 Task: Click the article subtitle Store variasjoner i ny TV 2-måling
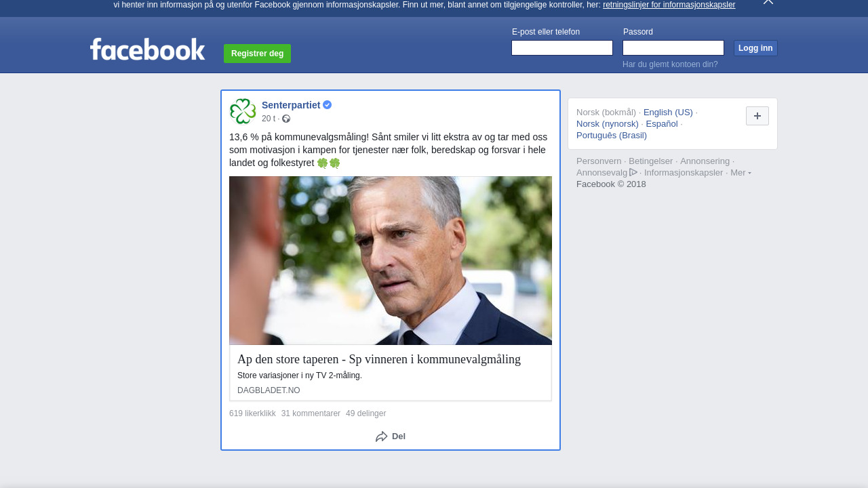tap(300, 375)
